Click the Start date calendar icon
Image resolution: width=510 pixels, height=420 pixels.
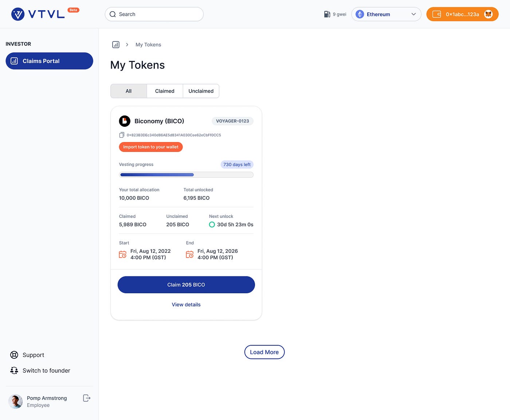coord(123,254)
